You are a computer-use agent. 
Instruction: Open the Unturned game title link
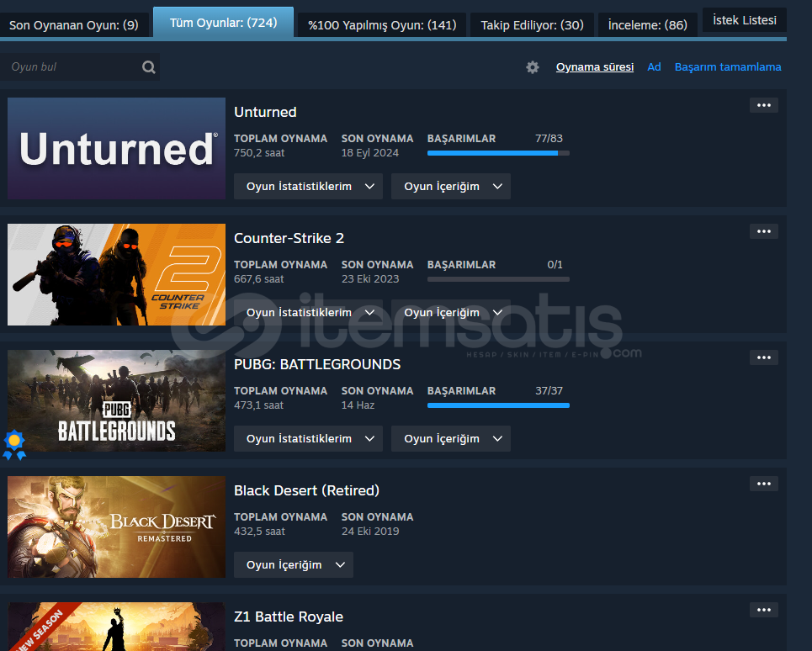coord(265,112)
